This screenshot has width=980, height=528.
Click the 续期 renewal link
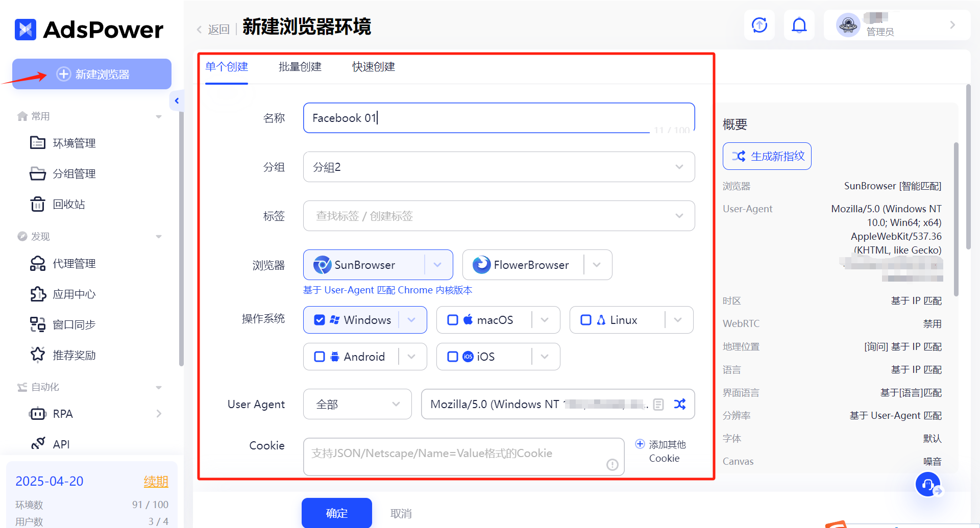(x=156, y=481)
